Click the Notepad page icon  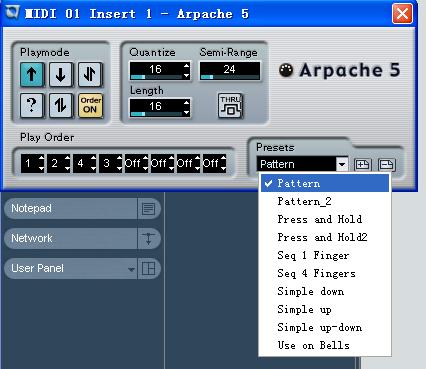click(148, 209)
